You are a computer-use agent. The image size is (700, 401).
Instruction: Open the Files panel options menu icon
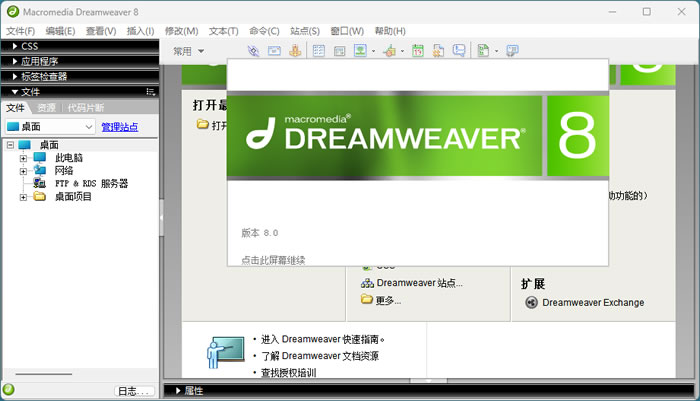[x=150, y=91]
